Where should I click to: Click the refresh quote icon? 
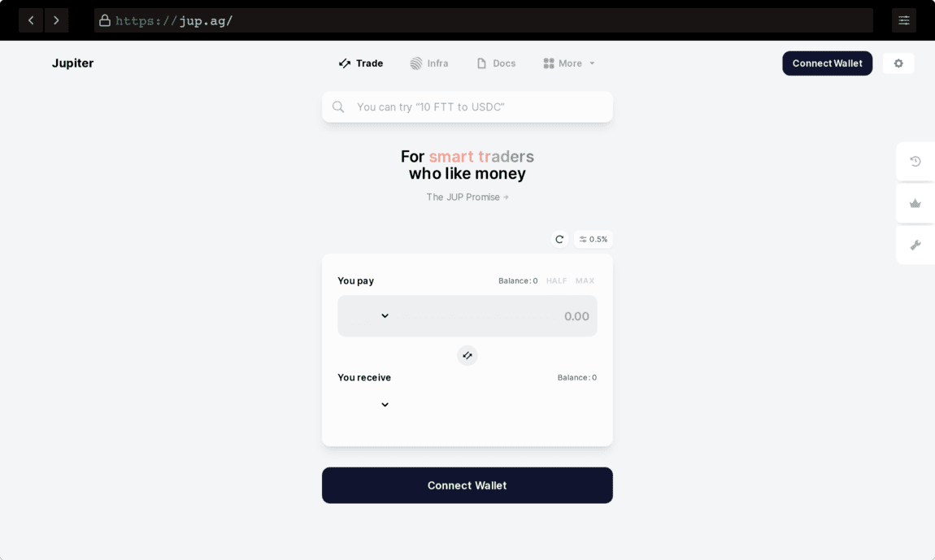click(559, 239)
